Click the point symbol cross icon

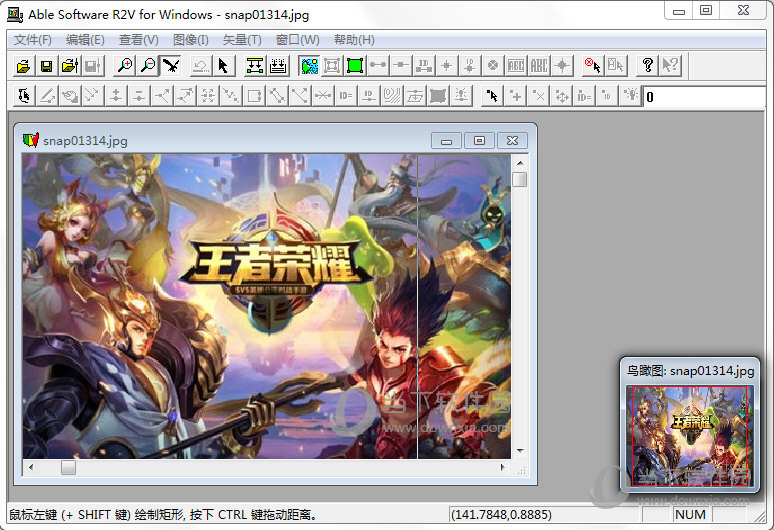click(x=447, y=66)
